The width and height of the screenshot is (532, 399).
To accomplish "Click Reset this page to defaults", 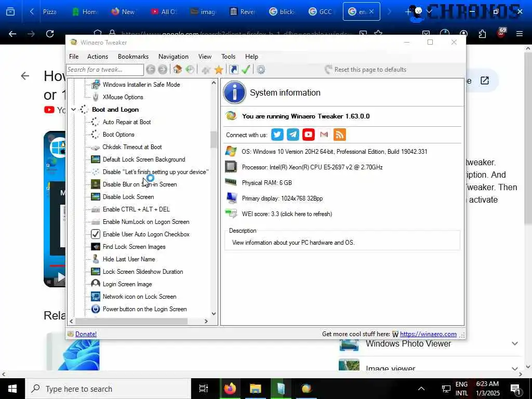I will point(365,70).
